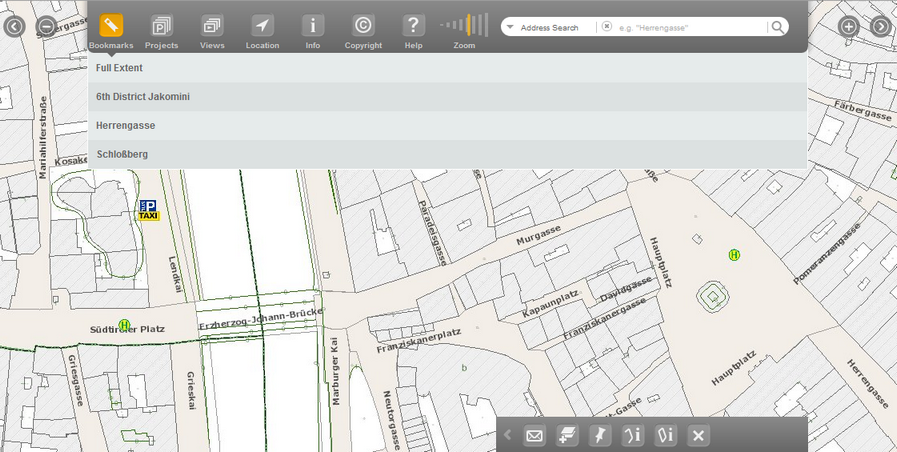Click the line info tool

point(633,435)
